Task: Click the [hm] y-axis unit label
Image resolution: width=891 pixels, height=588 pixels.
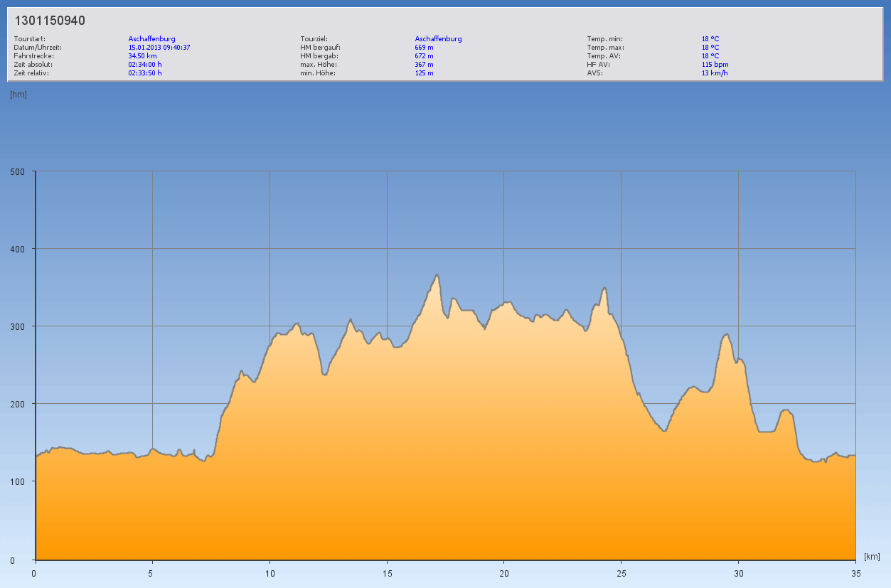Action: tap(18, 95)
